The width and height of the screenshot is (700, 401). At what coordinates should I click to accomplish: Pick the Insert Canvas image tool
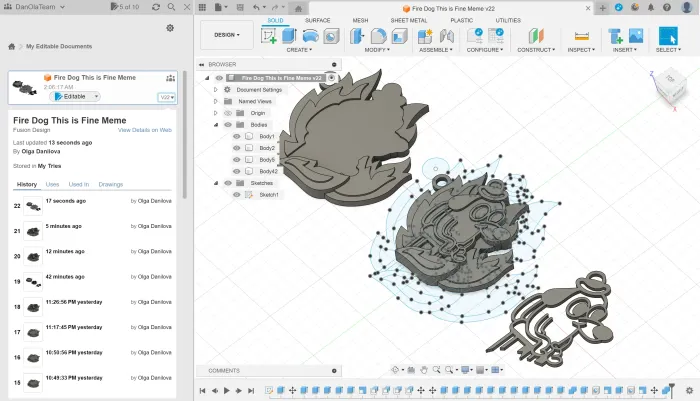636,36
